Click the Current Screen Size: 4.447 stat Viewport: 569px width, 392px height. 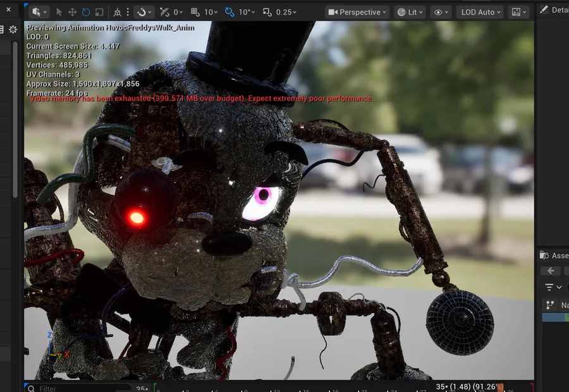(73, 46)
